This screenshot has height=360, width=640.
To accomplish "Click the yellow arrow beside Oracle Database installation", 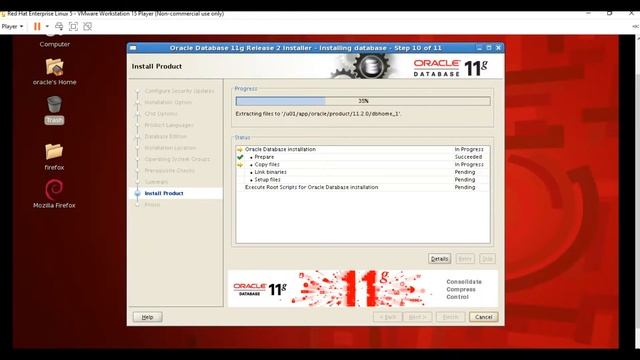I will pyautogui.click(x=240, y=149).
